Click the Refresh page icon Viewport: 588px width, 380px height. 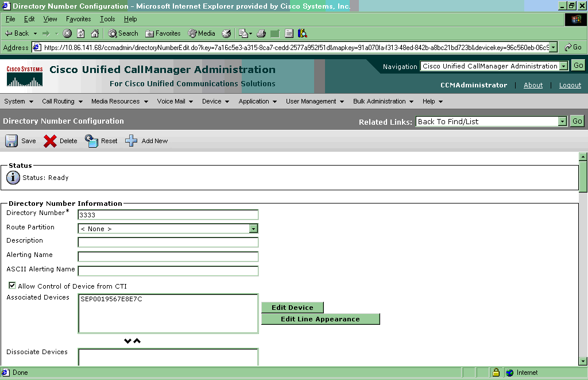[81, 33]
